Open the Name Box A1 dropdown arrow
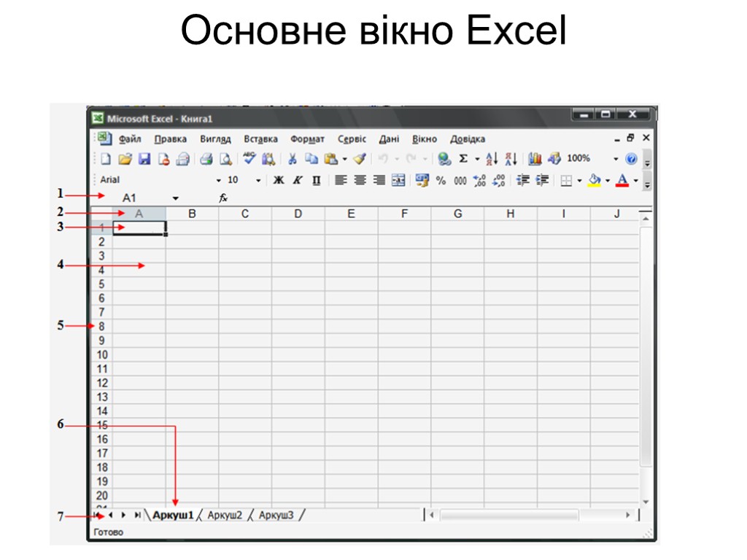 175,198
